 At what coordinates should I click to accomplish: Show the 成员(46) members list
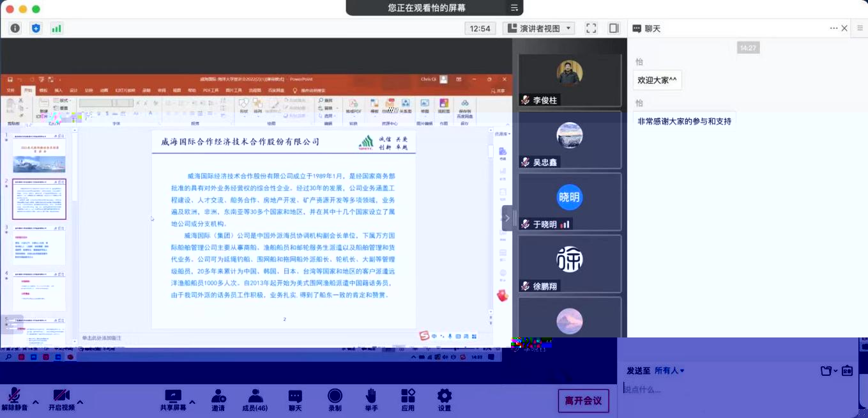click(255, 400)
